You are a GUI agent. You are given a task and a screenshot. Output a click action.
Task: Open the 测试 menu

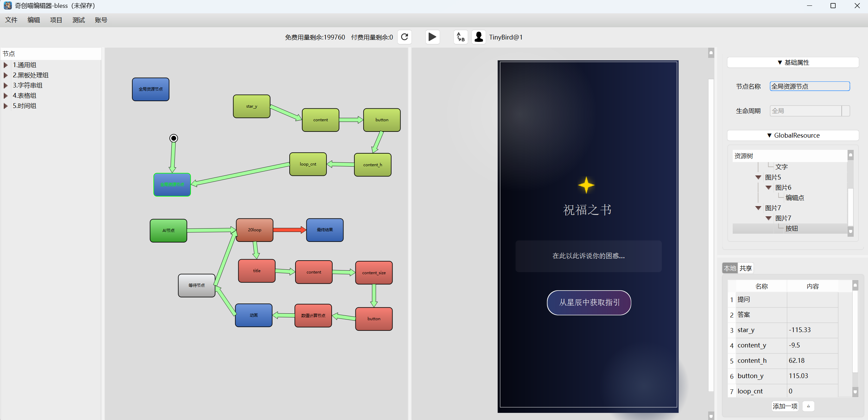coord(78,20)
